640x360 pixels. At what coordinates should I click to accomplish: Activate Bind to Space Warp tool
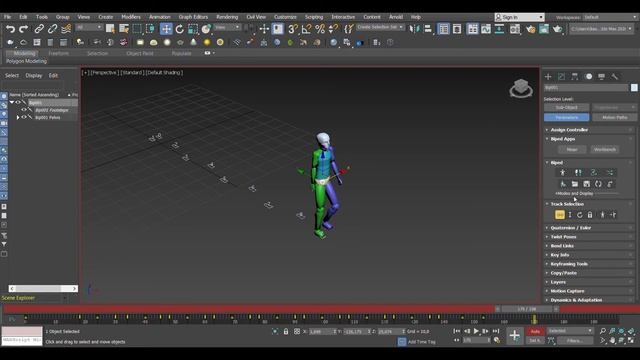66,29
